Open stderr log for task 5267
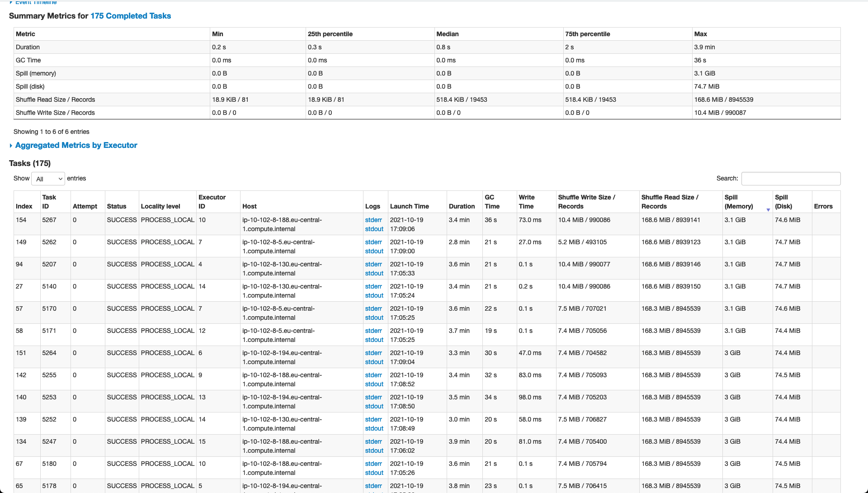 pos(373,220)
